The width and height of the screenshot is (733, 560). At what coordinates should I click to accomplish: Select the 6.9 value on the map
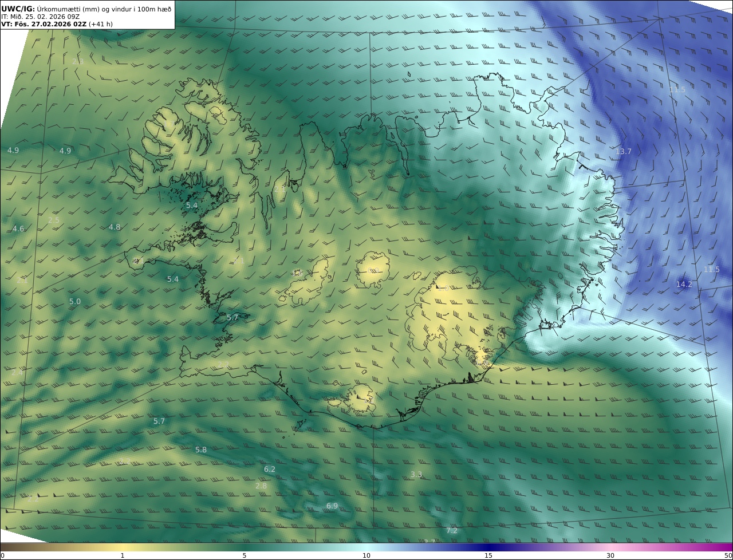(x=332, y=506)
